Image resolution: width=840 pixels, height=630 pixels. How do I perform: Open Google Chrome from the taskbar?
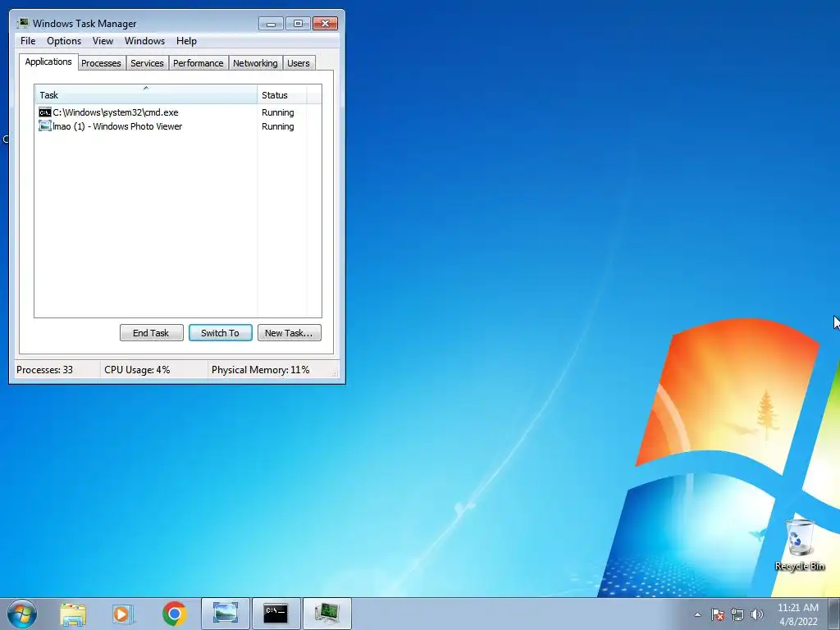174,614
